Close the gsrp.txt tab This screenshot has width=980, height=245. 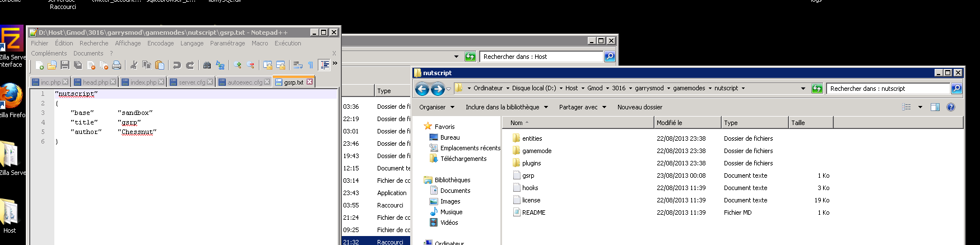click(309, 82)
